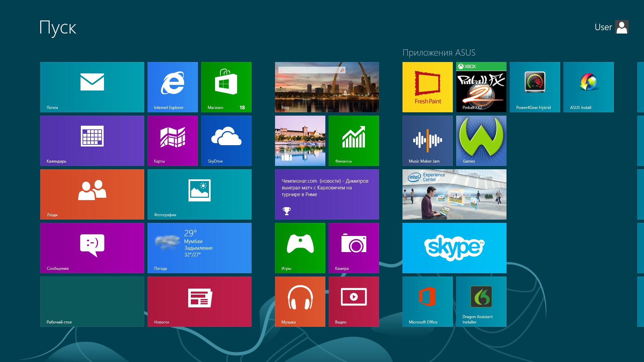Open the travel photo tile with suitcase
This screenshot has width=644, height=362.
coord(300,140)
